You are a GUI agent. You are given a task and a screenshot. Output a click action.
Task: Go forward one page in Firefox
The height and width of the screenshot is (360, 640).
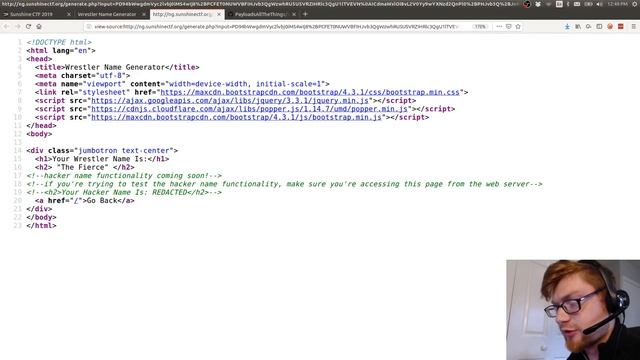click(x=18, y=27)
